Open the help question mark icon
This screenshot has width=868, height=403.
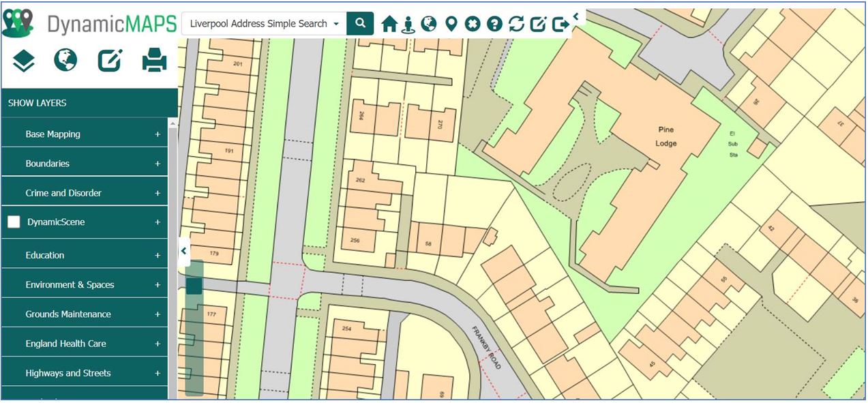494,25
